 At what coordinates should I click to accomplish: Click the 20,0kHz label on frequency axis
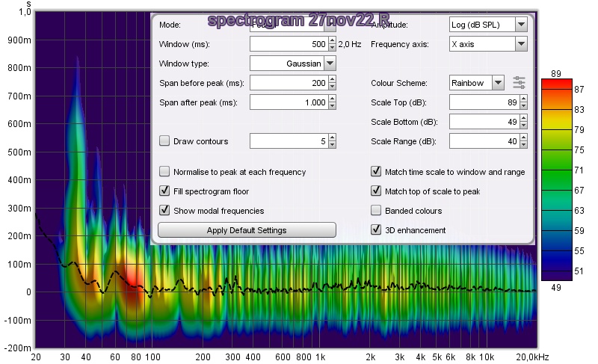tap(532, 357)
